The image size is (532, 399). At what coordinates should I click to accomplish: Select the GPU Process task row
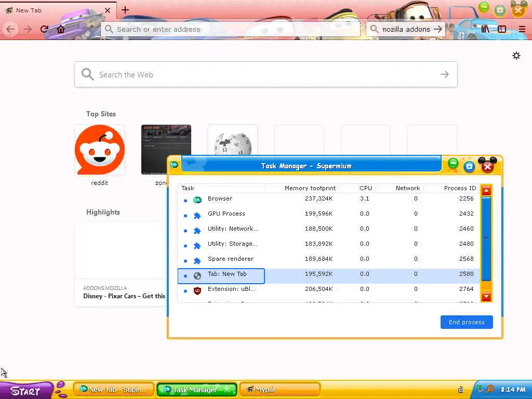point(328,215)
